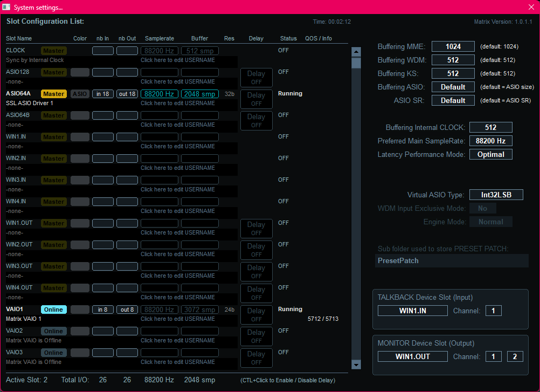Enable Delay on the ASIO128 slot
Image resolution: width=540 pixels, height=392 pixels.
click(256, 77)
